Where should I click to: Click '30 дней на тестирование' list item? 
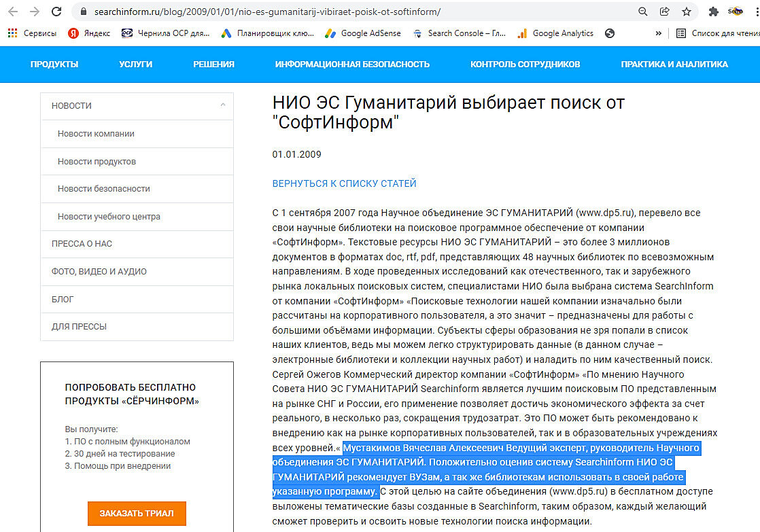click(x=120, y=453)
